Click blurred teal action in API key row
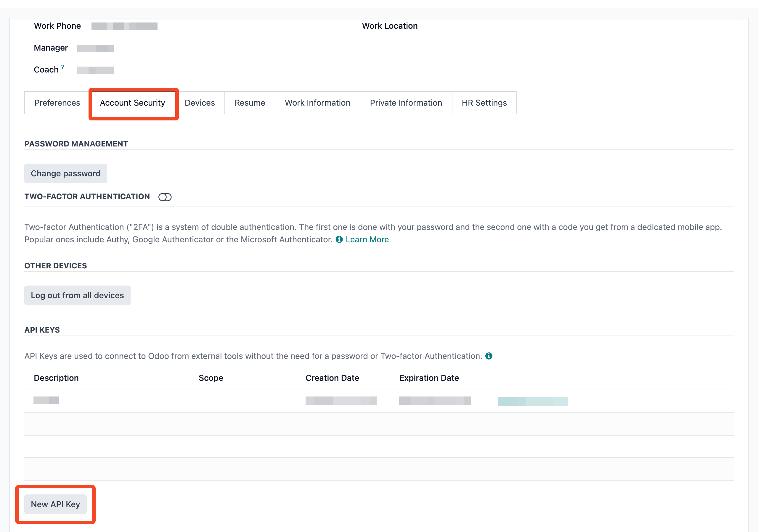 pyautogui.click(x=533, y=401)
